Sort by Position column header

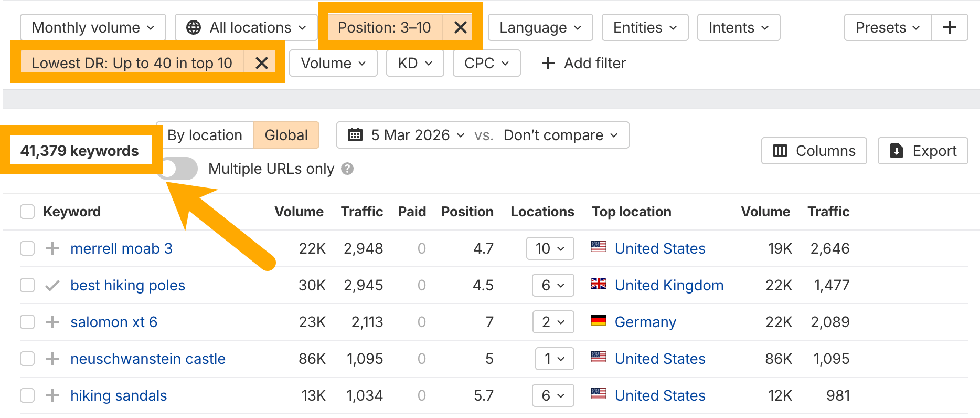[x=467, y=212]
